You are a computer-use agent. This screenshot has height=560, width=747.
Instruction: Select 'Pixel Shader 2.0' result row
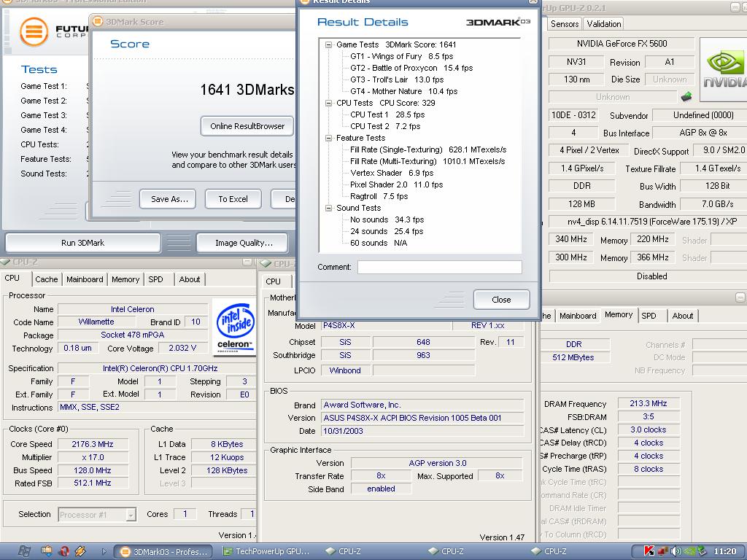click(396, 184)
